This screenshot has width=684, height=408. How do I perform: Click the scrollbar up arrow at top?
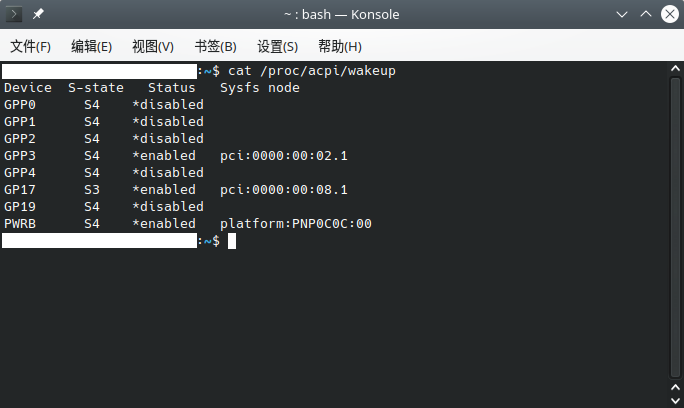[x=675, y=69]
